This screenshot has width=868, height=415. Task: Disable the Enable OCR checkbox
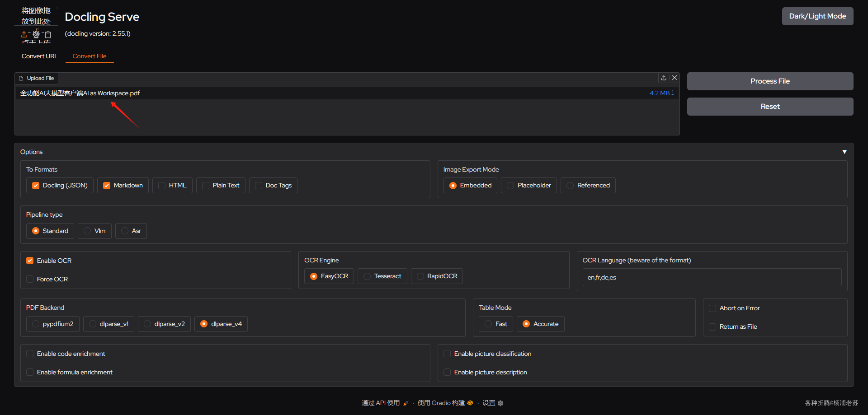30,261
